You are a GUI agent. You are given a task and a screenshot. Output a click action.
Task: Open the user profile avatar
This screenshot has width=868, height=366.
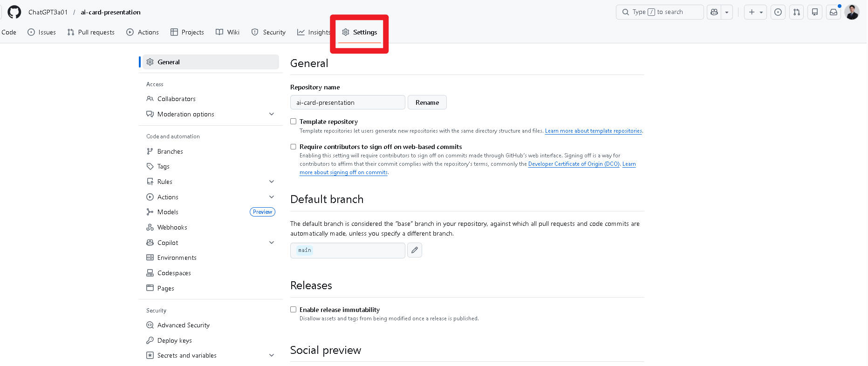[x=852, y=12]
